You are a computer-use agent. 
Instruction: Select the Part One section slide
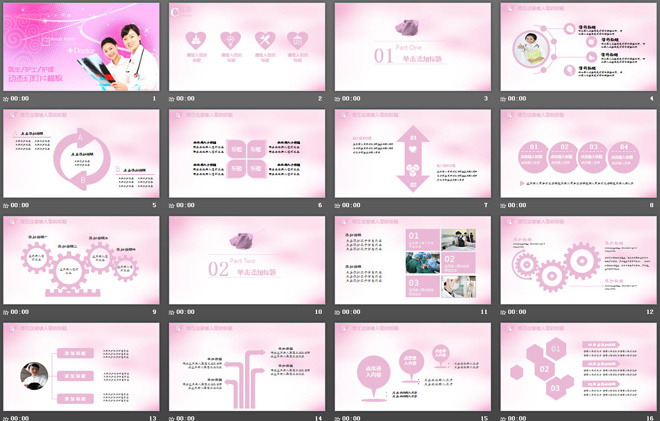click(x=411, y=47)
